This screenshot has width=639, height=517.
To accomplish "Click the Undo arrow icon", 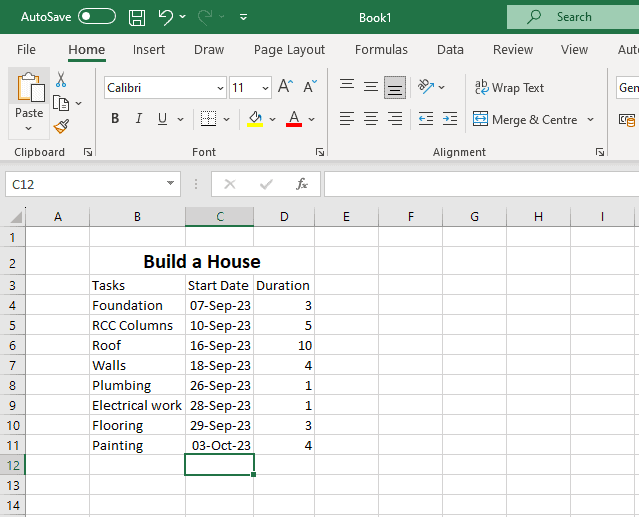I will [166, 17].
